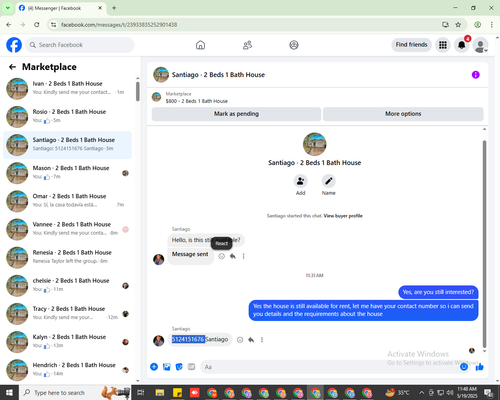Image resolution: width=500 pixels, height=400 pixels.
Task: Send a thumbs-up like in chat
Action: coord(480,367)
